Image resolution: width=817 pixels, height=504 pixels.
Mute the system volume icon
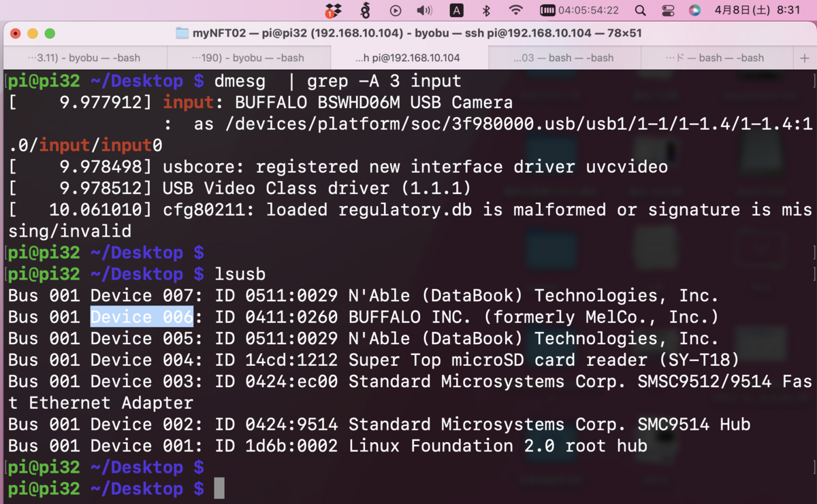tap(424, 10)
